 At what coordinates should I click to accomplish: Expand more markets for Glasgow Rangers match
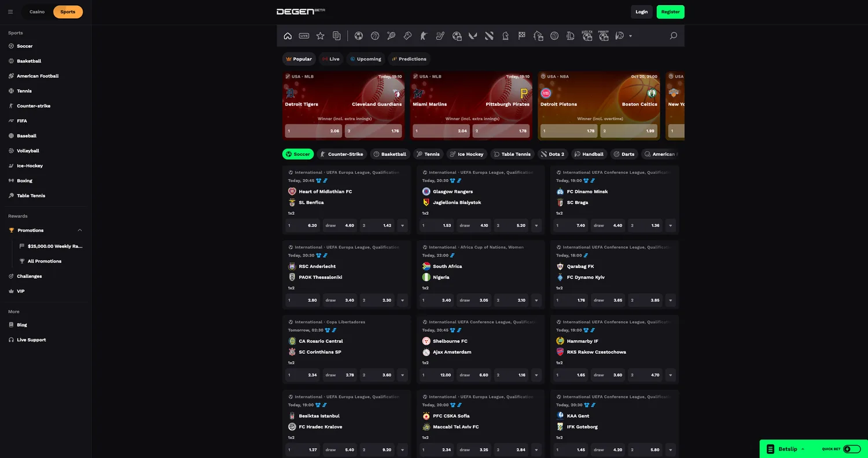click(536, 225)
